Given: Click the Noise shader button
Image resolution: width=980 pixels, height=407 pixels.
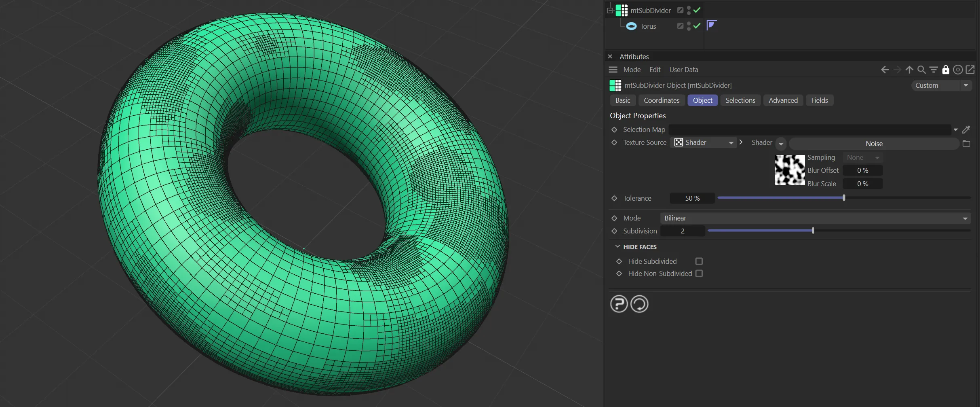Looking at the screenshot, I should 874,144.
